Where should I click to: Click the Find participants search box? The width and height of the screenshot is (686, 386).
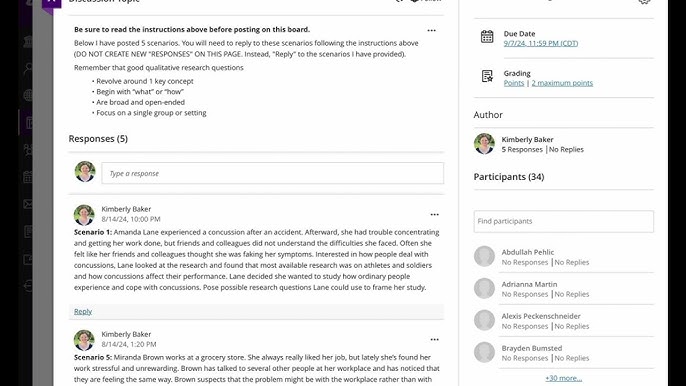pyautogui.click(x=564, y=221)
